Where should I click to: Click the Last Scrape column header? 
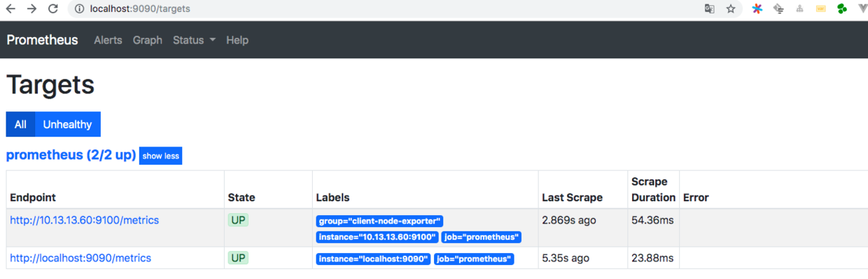click(x=573, y=198)
